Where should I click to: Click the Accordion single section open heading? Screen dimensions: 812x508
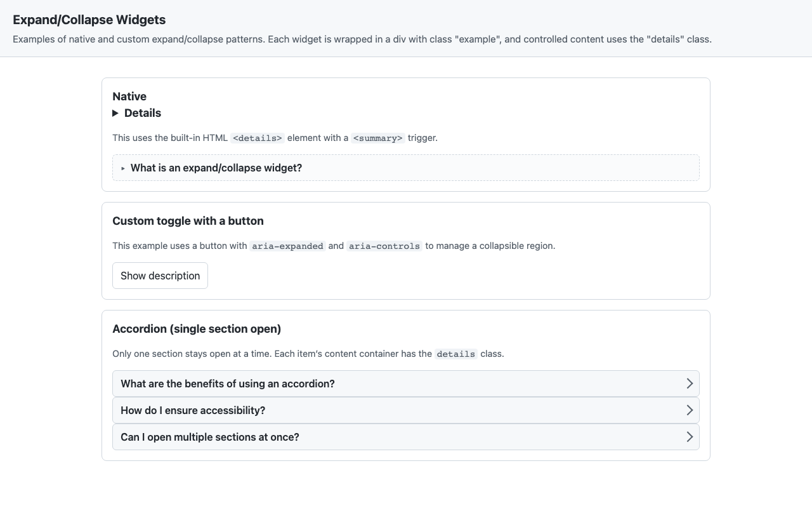pyautogui.click(x=196, y=329)
